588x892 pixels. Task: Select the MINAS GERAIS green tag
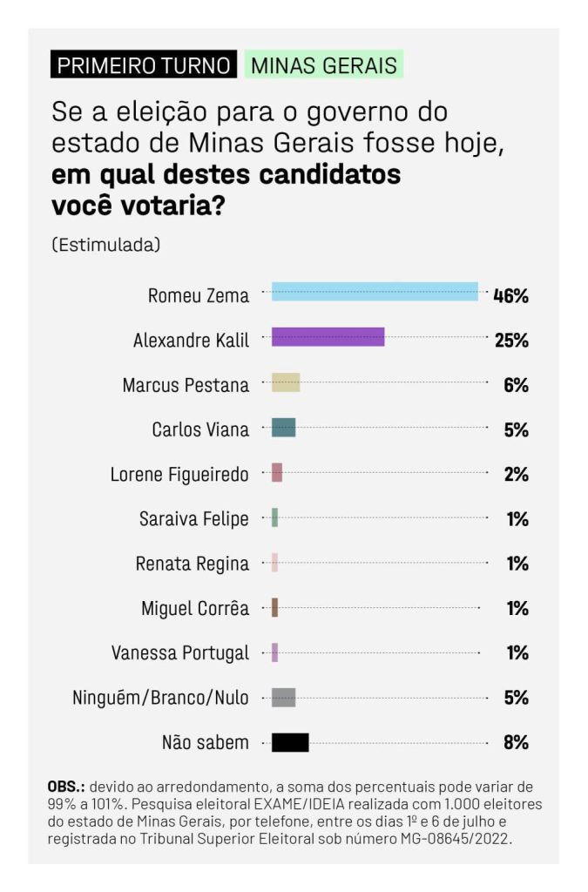pos(324,64)
